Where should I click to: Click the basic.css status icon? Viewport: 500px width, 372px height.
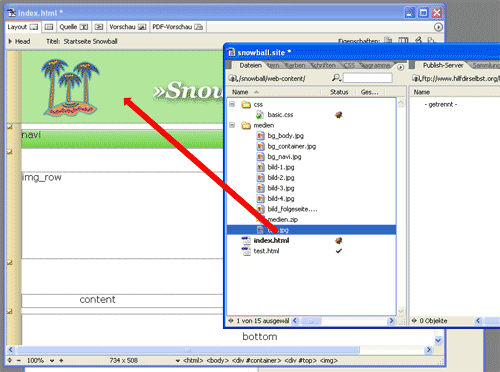point(339,115)
